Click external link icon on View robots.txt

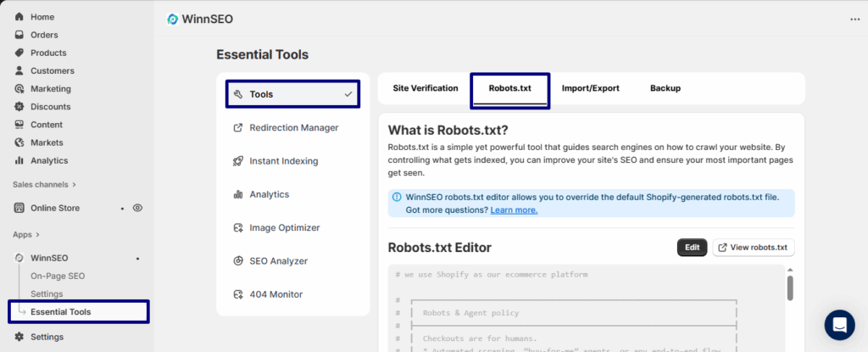coord(722,248)
